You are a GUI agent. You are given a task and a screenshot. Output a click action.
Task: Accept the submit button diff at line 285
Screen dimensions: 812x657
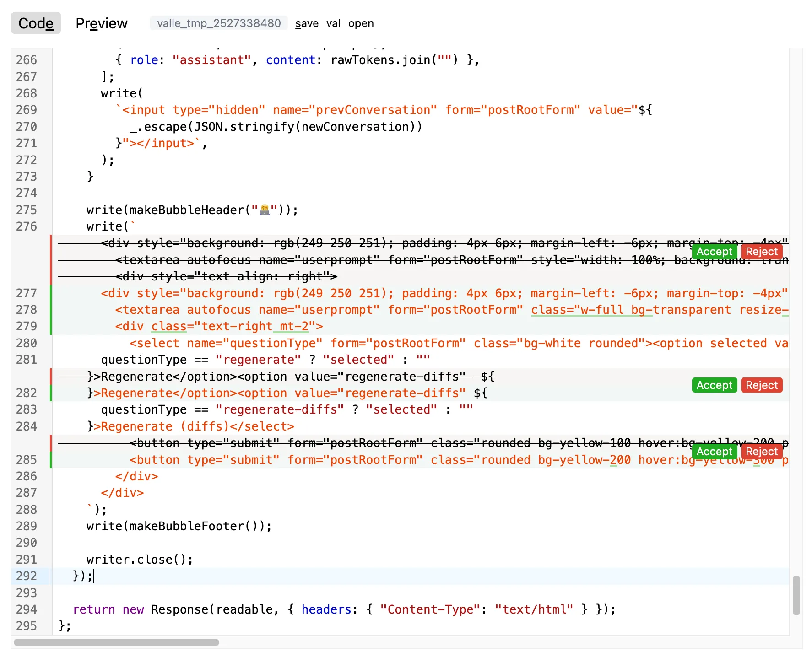point(714,452)
